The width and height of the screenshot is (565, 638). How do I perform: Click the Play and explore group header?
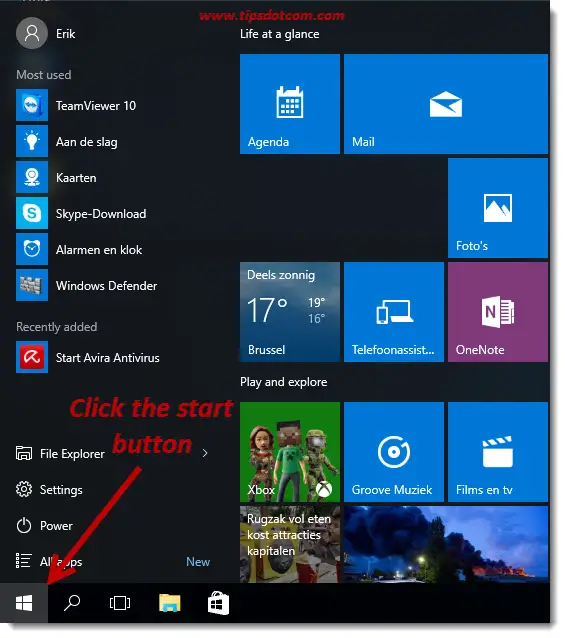pos(284,382)
